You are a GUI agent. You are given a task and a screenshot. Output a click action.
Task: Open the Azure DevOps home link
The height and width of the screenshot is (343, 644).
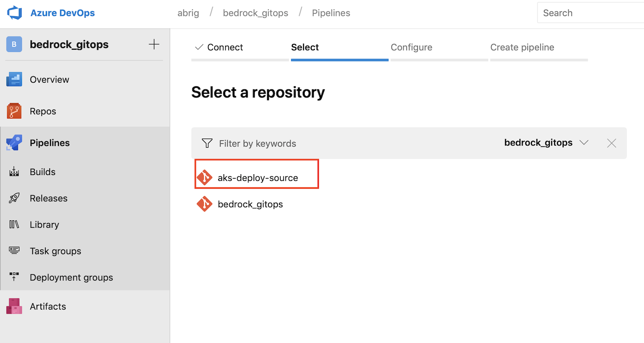(x=62, y=13)
